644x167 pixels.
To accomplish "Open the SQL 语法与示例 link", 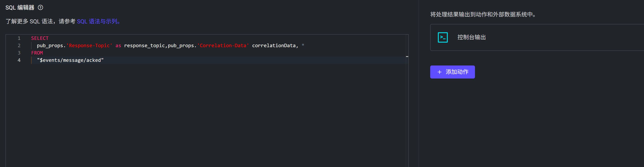I will pyautogui.click(x=98, y=22).
